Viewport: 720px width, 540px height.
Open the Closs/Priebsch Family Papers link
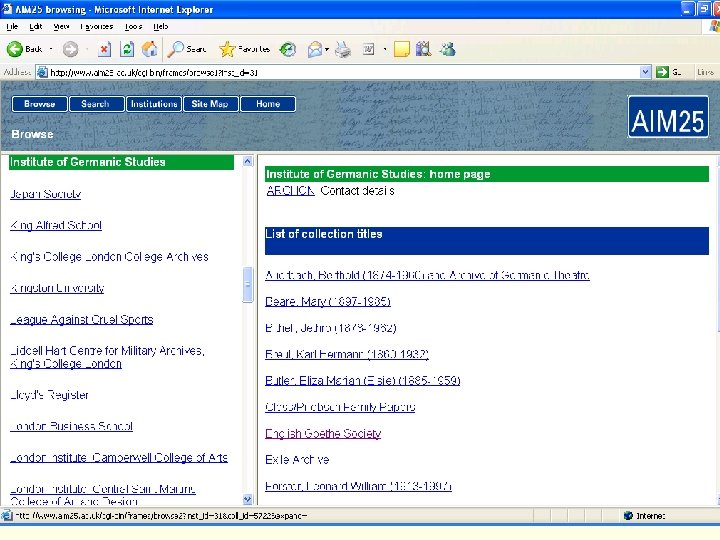(x=340, y=407)
